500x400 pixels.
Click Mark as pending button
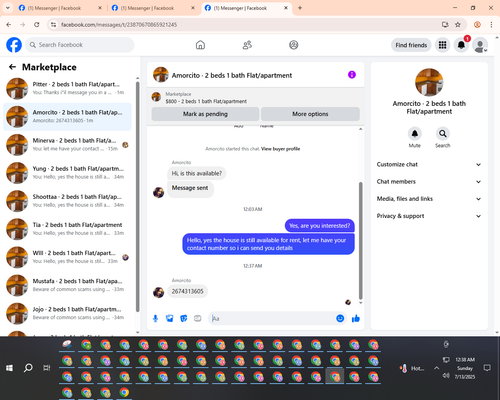[x=205, y=114]
